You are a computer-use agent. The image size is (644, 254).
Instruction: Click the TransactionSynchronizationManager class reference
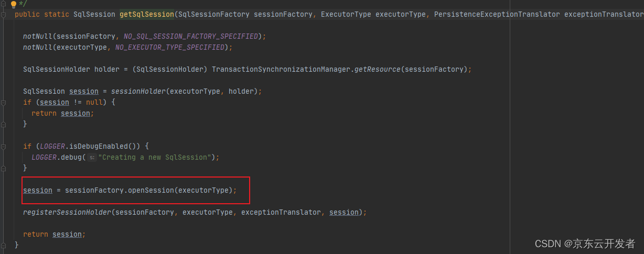[281, 69]
